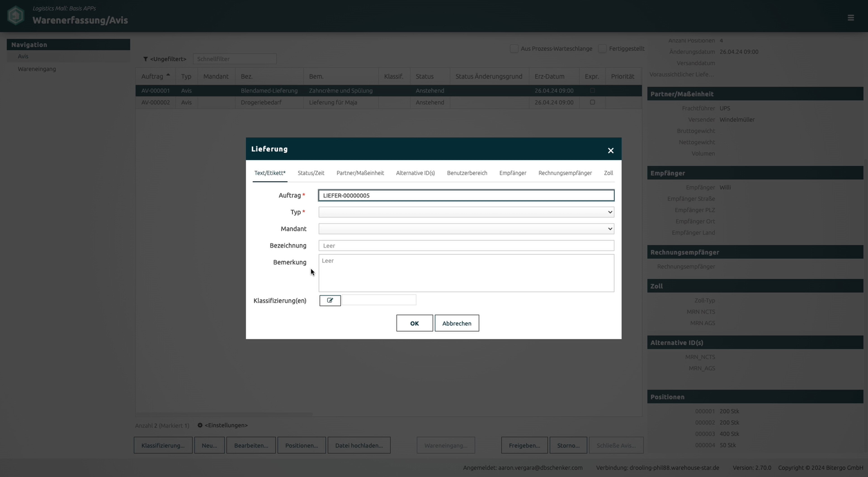
Task: Click the Schließe Avis... button
Action: (x=616, y=445)
